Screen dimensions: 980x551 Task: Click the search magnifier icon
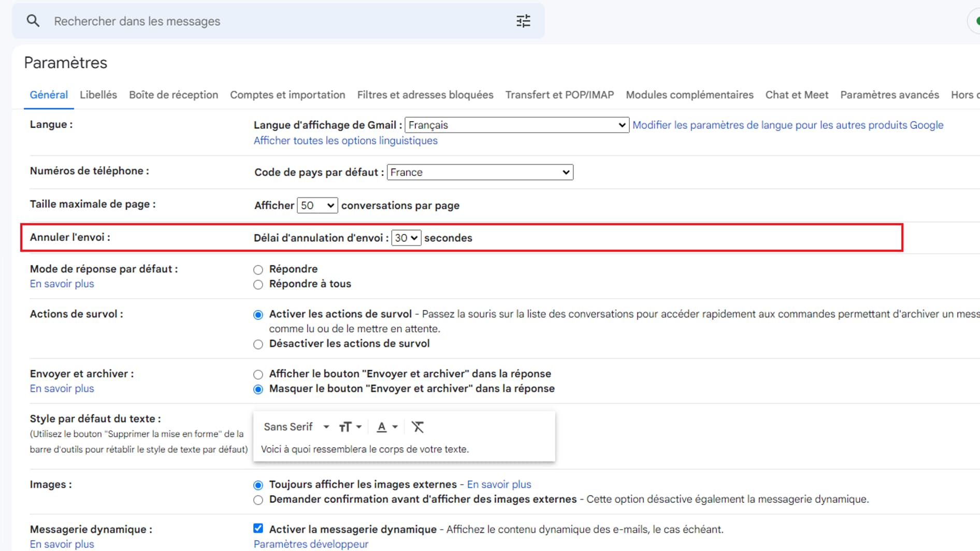click(33, 21)
